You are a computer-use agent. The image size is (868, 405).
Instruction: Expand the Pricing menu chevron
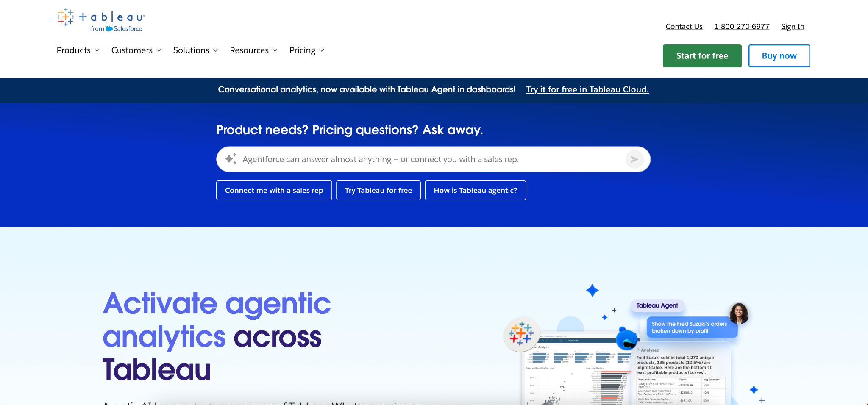(x=322, y=50)
